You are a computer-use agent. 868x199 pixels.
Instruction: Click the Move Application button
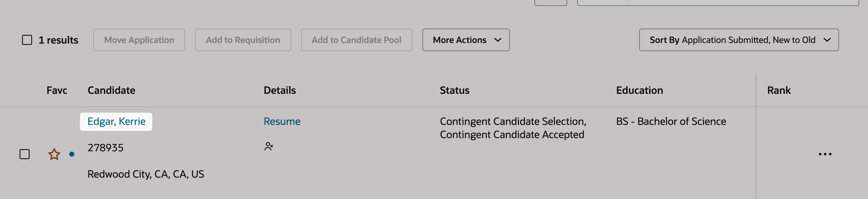[x=139, y=40]
